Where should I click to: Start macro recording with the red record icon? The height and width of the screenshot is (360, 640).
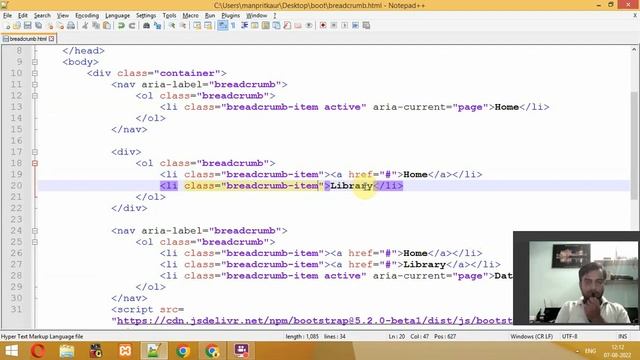pos(323,25)
